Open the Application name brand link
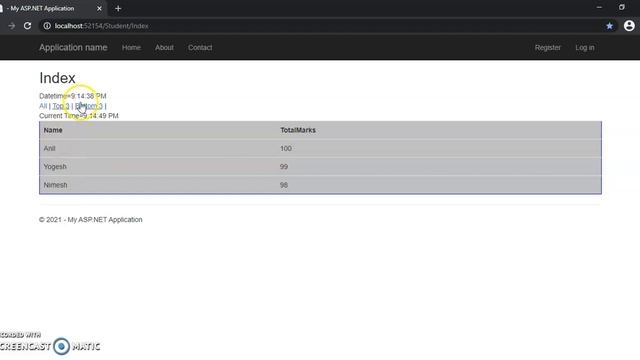640x360 pixels. click(x=73, y=47)
